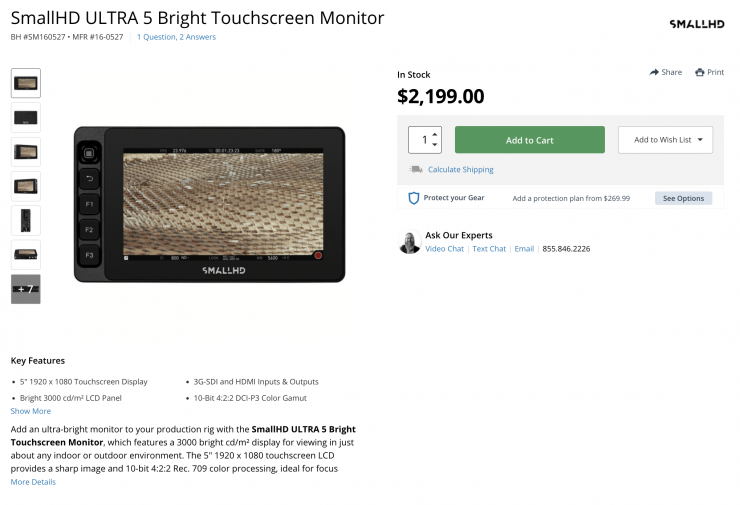Open the 1 Question, 2 Answers link

click(176, 37)
